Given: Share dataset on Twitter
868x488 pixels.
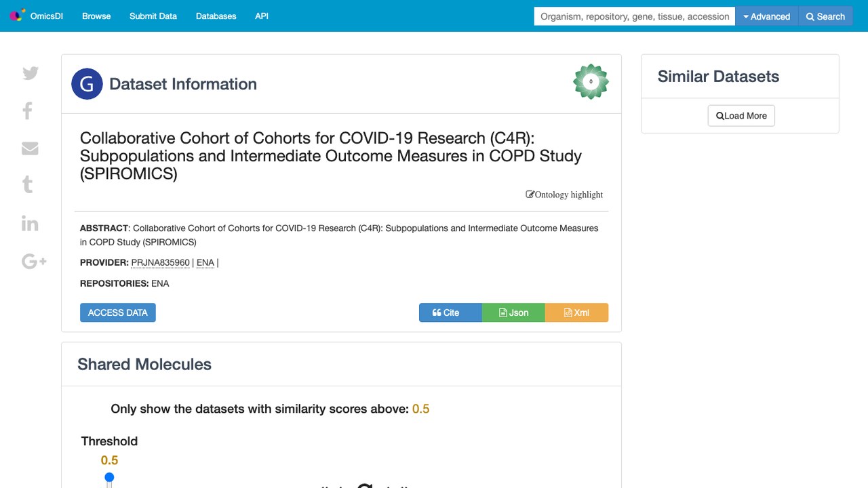Looking at the screenshot, I should pos(30,73).
